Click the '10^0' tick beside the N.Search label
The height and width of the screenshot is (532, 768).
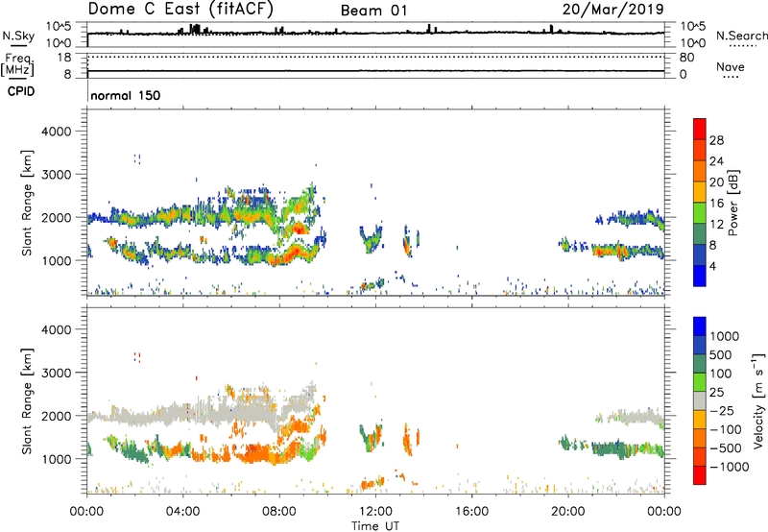point(692,43)
